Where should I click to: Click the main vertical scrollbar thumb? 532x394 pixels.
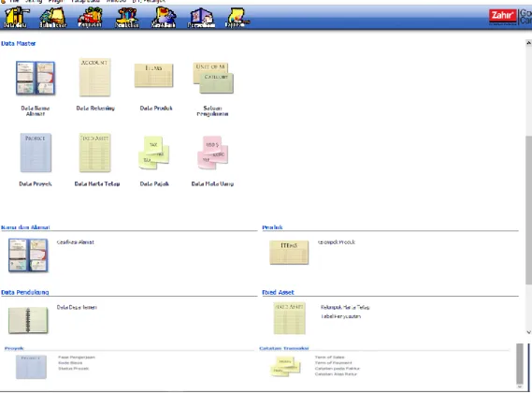[528, 210]
